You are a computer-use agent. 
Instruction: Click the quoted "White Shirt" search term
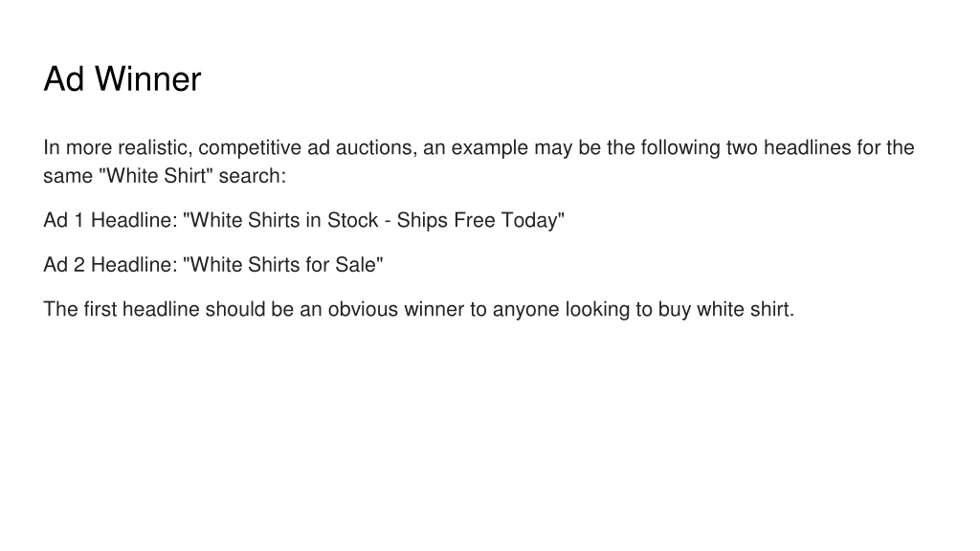(156, 176)
